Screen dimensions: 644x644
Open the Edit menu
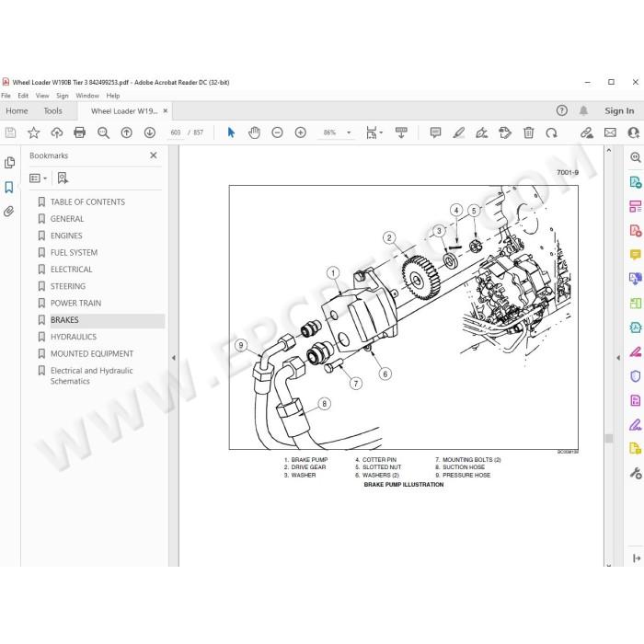23,96
